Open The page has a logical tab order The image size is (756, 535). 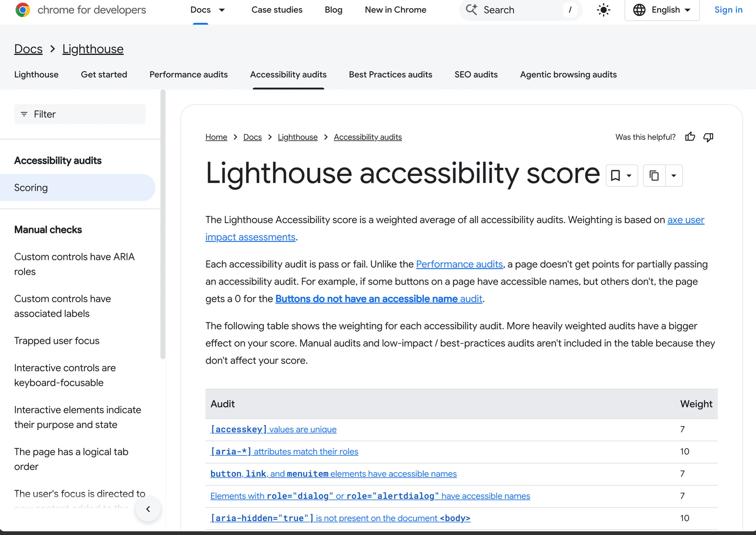(71, 459)
